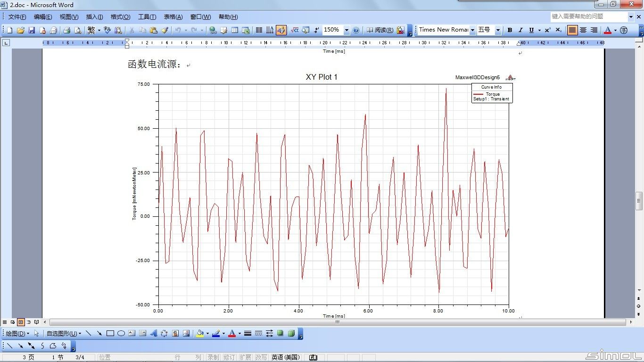Viewport: 644px width, 362px height.
Task: Open the 视图(V) menu
Action: point(69,17)
